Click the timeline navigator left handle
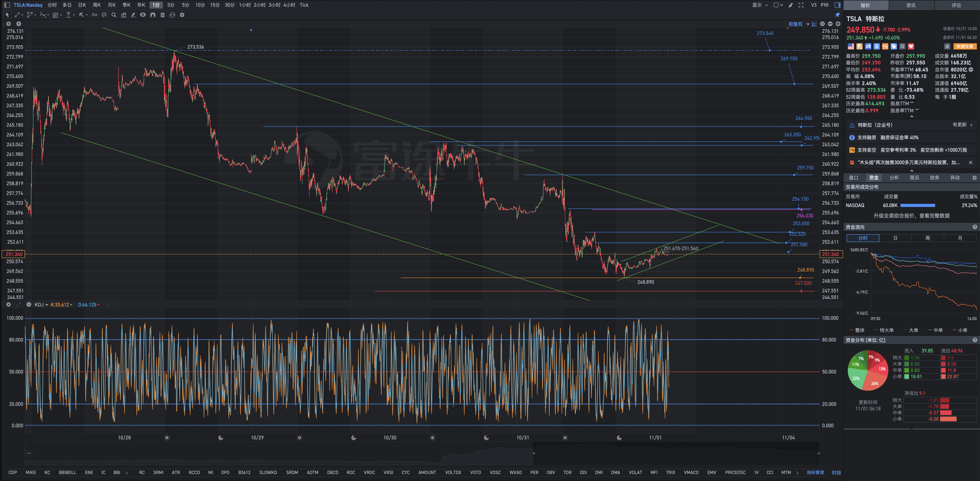Viewport: 980px width, 481px height. [534, 453]
